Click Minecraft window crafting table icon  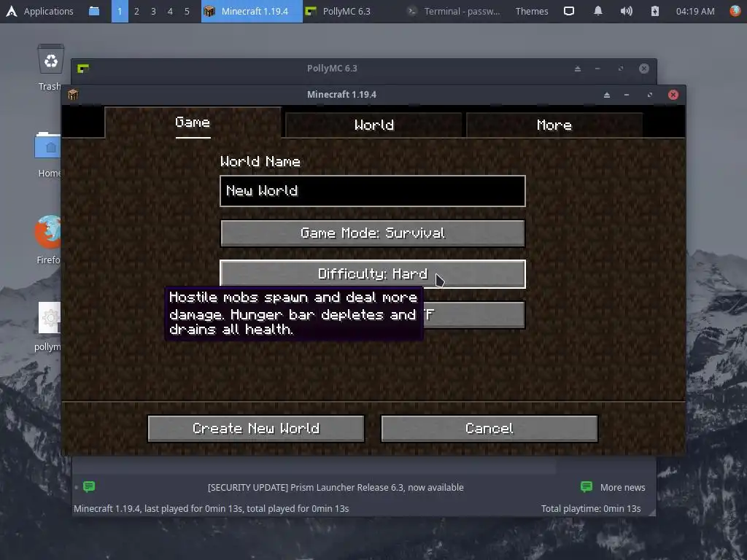pyautogui.click(x=73, y=94)
